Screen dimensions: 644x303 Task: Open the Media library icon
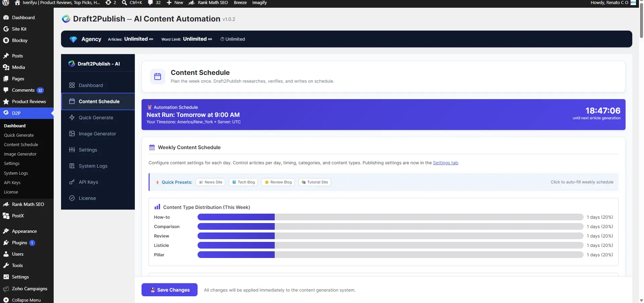(6, 67)
